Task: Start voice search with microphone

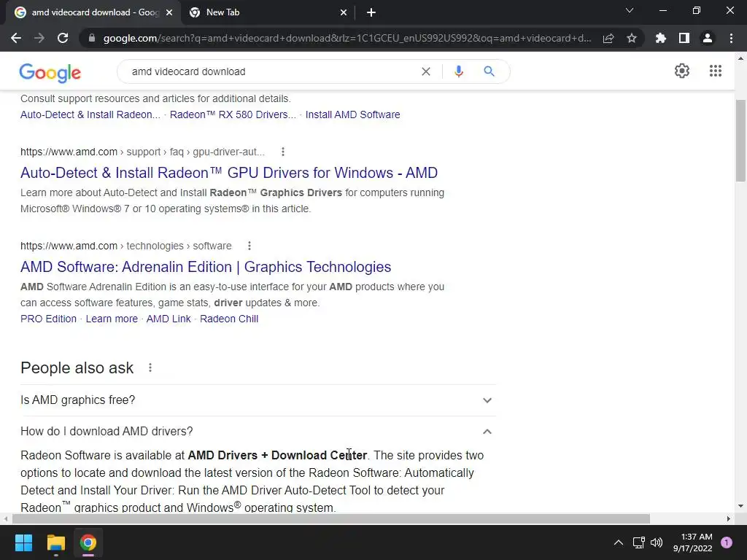Action: click(x=458, y=71)
